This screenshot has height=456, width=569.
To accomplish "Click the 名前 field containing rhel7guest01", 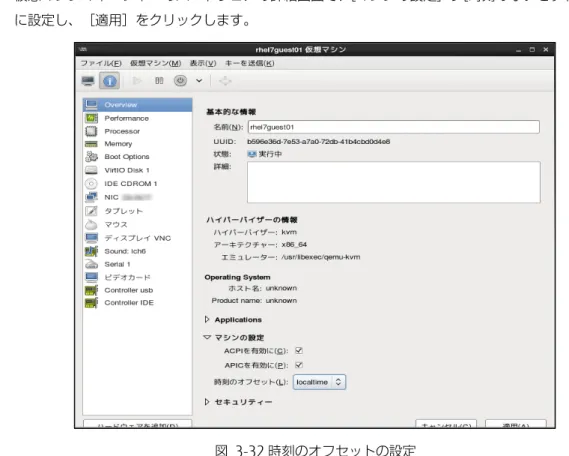I will pyautogui.click(x=394, y=127).
